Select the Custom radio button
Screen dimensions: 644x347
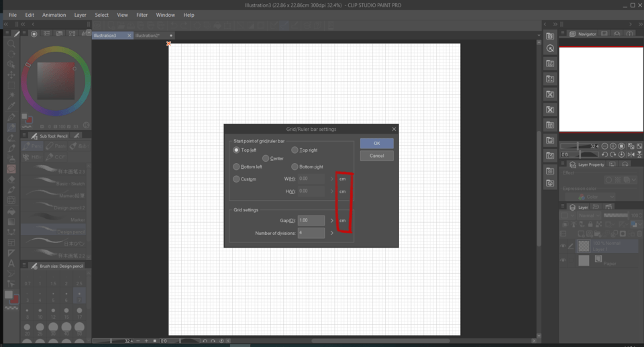click(x=236, y=179)
